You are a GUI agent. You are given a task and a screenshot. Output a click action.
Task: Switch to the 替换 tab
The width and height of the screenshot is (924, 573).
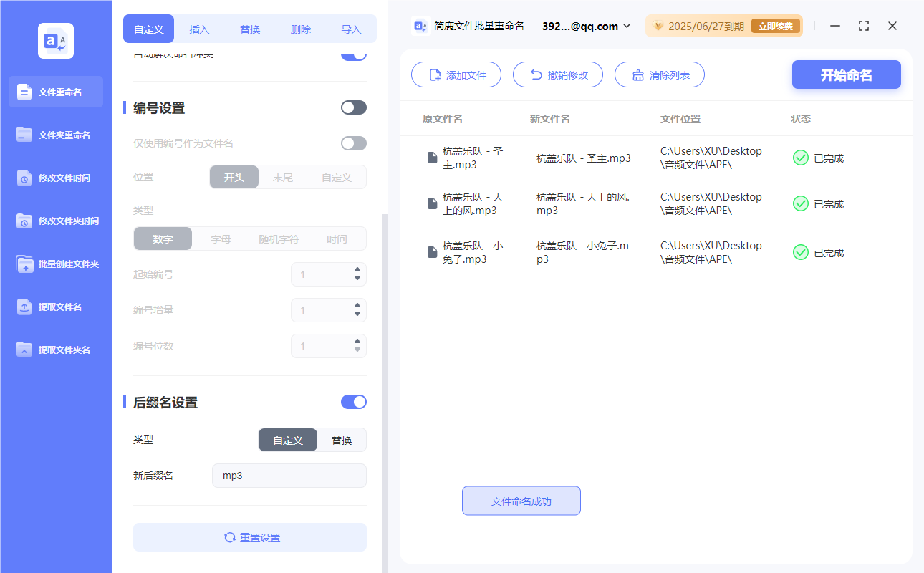[x=249, y=29]
